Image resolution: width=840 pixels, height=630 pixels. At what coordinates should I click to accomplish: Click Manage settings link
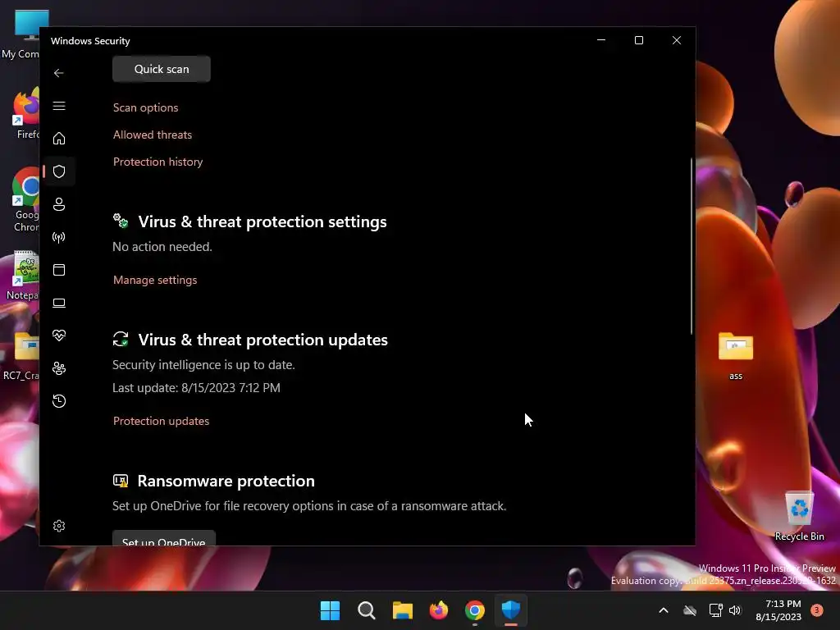[155, 280]
